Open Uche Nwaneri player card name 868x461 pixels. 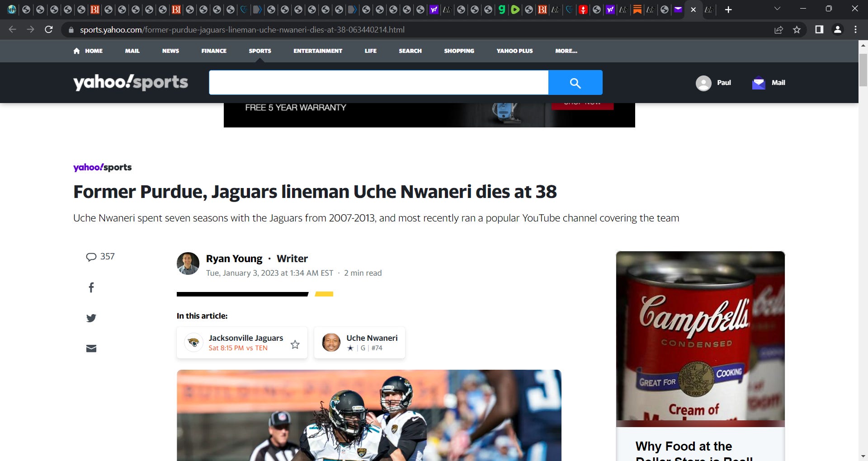[372, 338]
